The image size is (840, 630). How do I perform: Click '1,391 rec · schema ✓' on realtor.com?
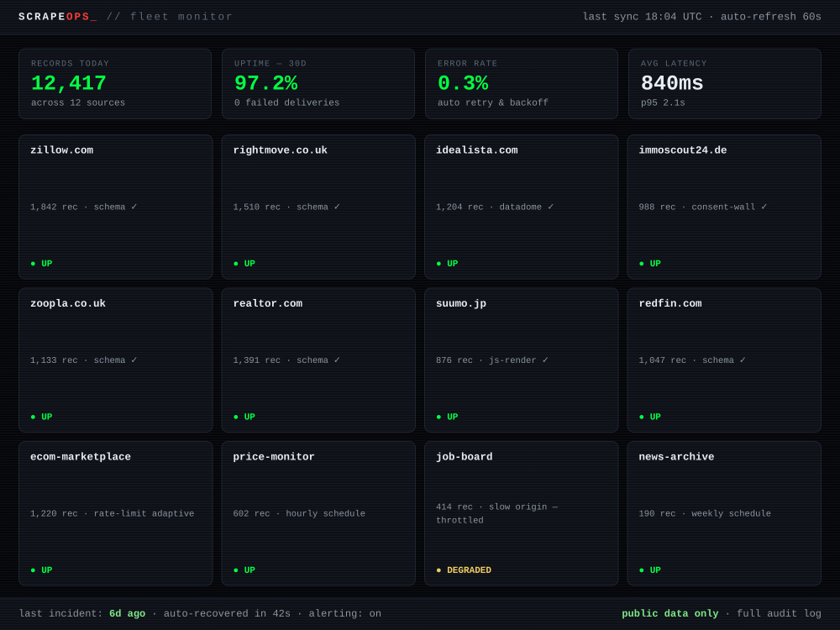[x=286, y=360]
